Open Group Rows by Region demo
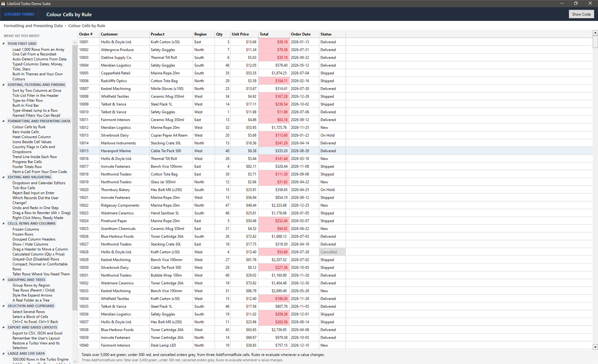The height and width of the screenshot is (364, 598). (31, 285)
